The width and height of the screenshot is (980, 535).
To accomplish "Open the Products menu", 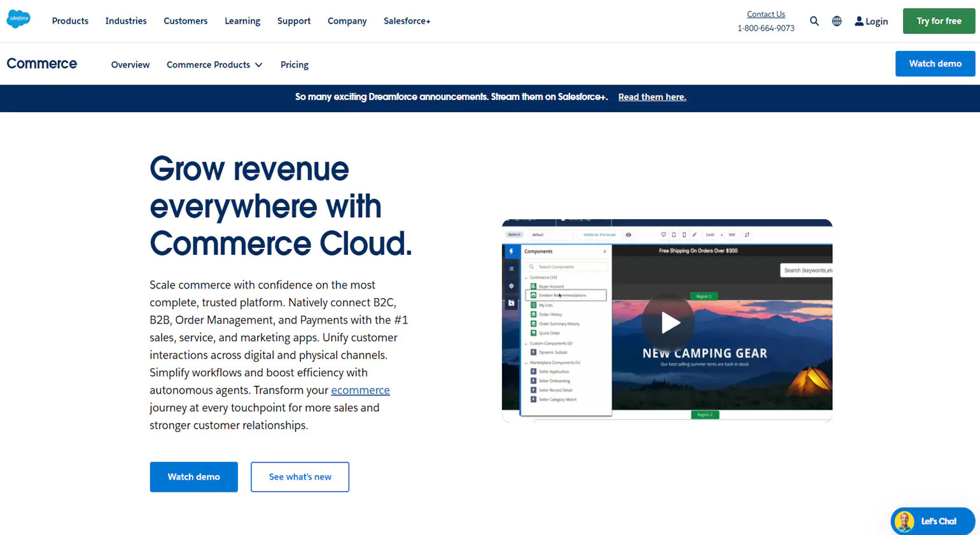I will [x=70, y=20].
